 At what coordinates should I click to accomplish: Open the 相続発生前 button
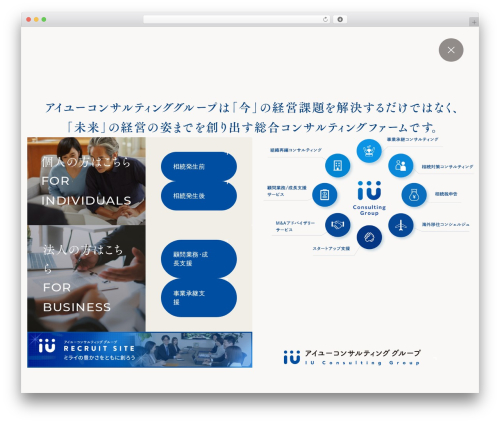[199, 167]
